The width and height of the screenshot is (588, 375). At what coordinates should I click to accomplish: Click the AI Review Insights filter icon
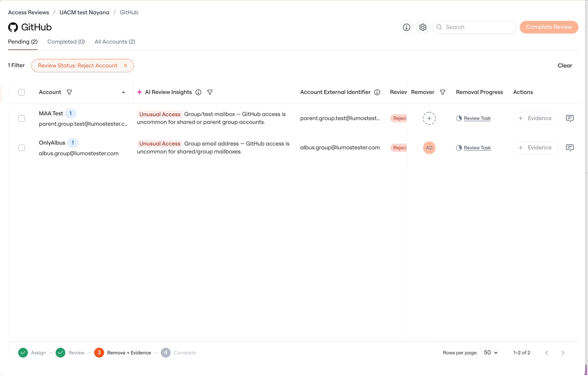pyautogui.click(x=210, y=92)
